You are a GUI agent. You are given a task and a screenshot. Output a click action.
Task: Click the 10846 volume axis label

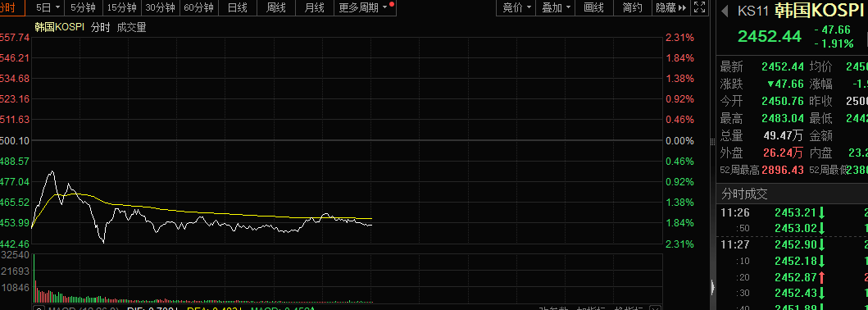click(x=16, y=287)
